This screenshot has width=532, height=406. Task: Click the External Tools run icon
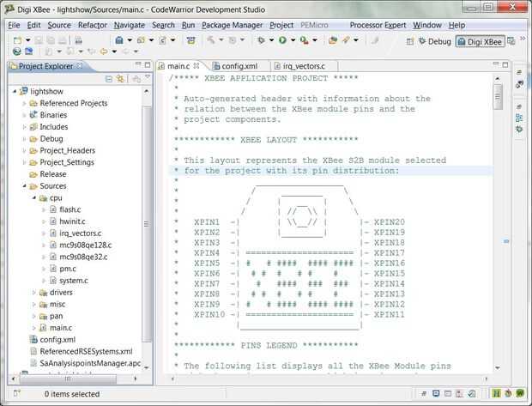point(304,40)
